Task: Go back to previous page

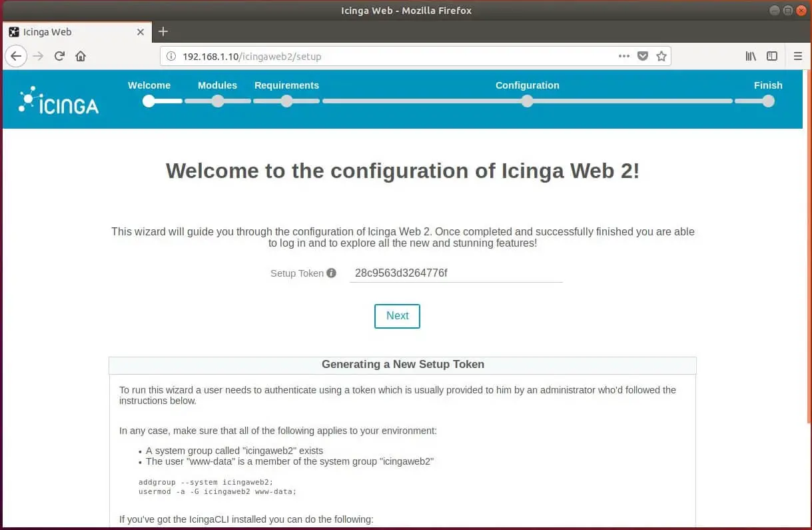Action: (16, 57)
